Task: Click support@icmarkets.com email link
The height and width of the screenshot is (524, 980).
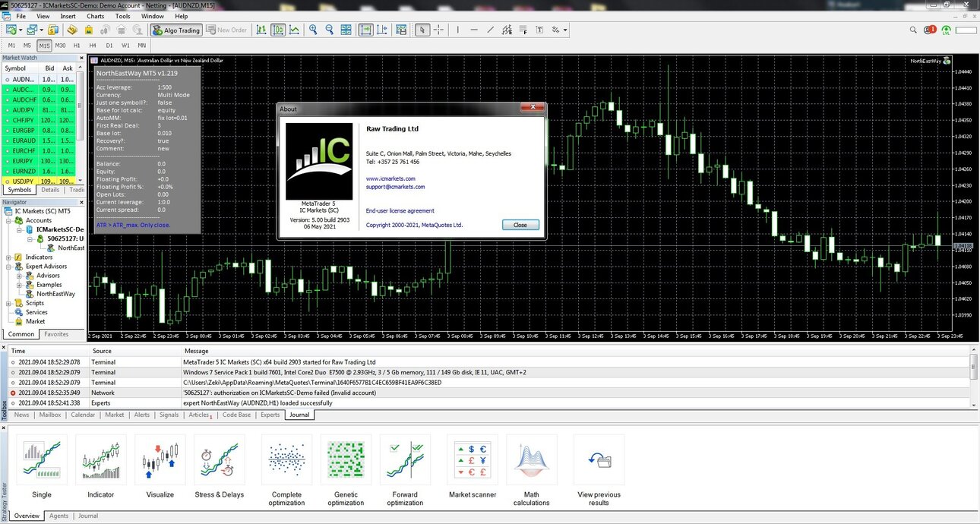Action: point(395,187)
